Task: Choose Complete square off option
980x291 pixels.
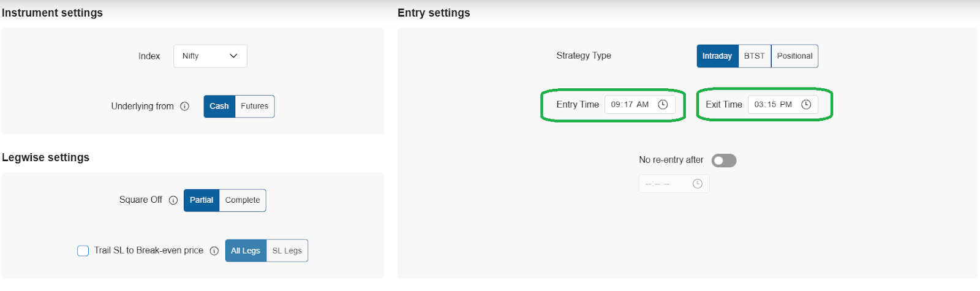Action: [243, 200]
